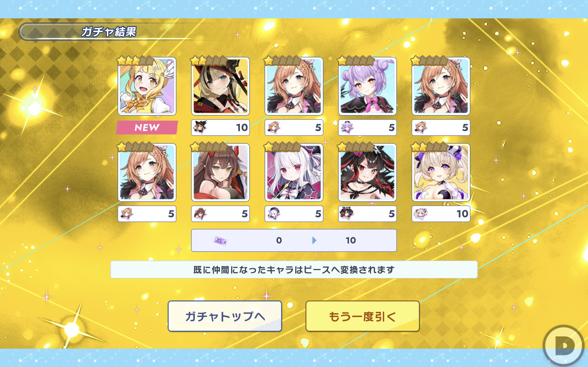Click the blue arrow between 0 and 10
The image size is (588, 367).
[314, 240]
